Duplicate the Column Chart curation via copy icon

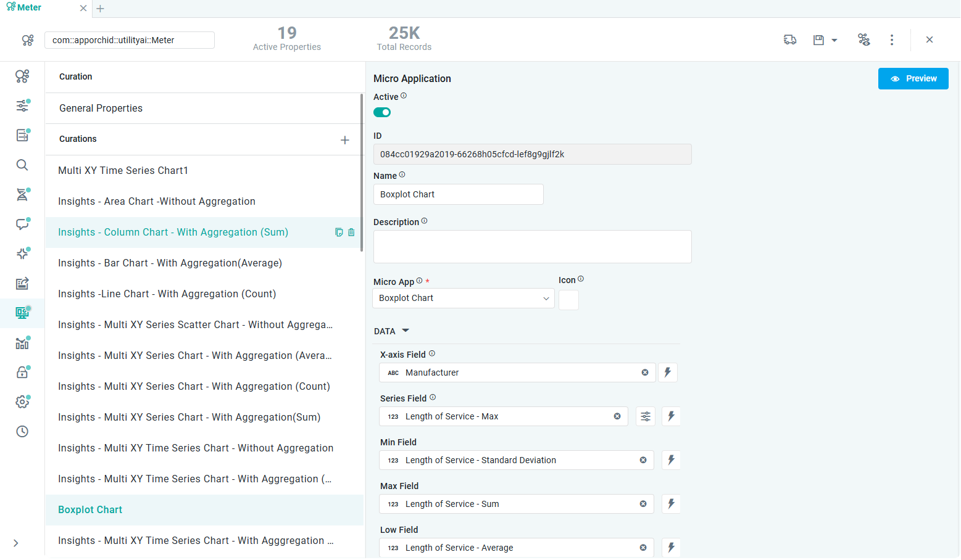(339, 233)
